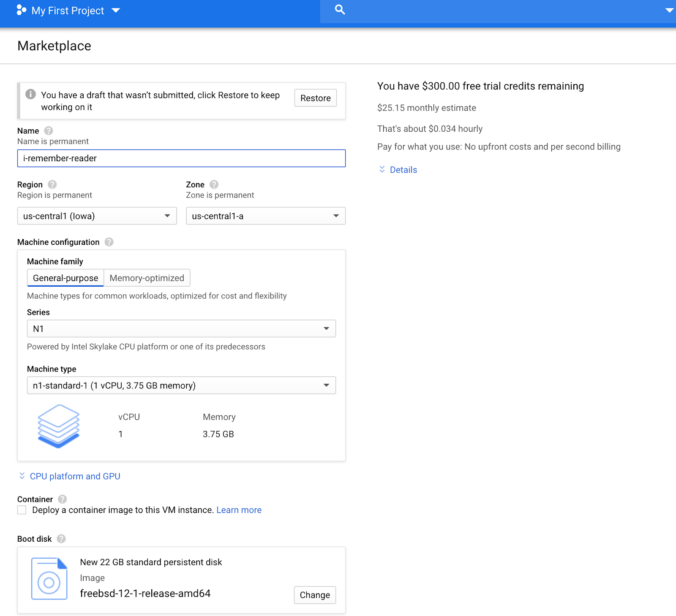
Task: Enable deploy container image checkbox
Action: tap(22, 510)
